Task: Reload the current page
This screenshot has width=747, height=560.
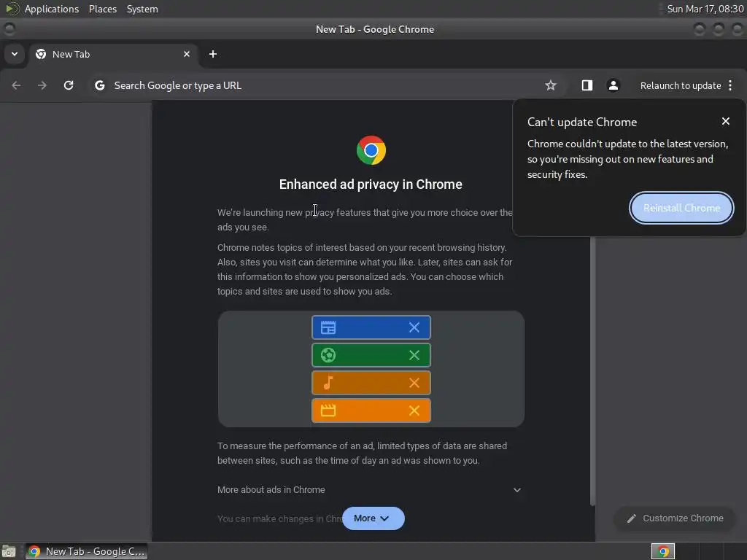Action: click(x=69, y=85)
